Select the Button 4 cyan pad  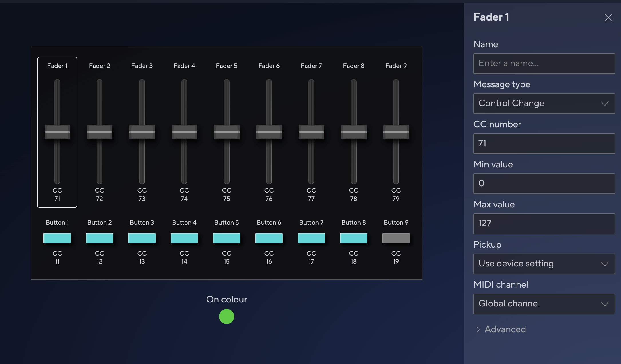coord(184,238)
